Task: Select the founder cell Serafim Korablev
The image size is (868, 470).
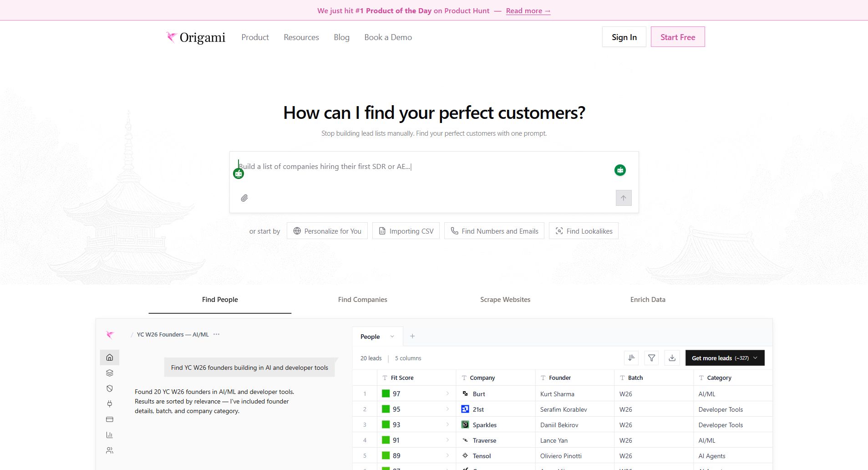Action: pyautogui.click(x=575, y=409)
